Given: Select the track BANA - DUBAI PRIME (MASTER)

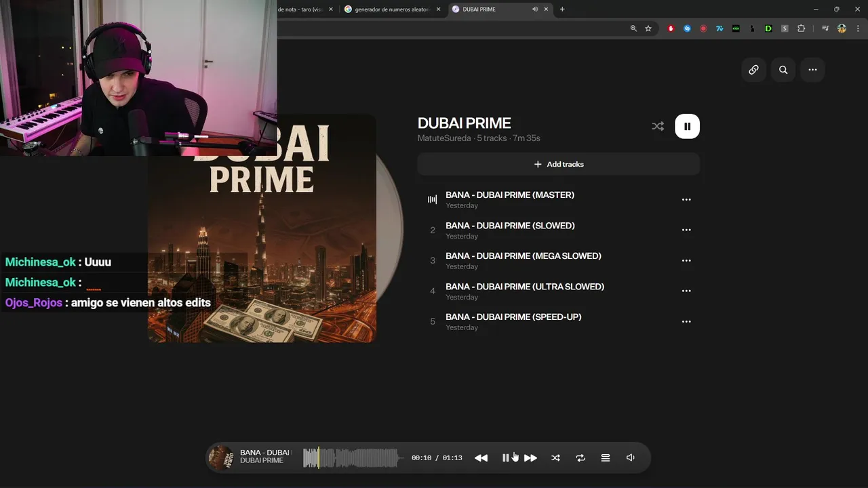Looking at the screenshot, I should coord(510,195).
